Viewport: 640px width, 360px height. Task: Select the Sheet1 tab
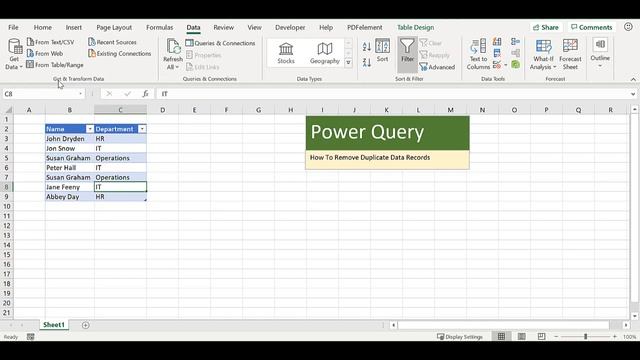[x=54, y=325]
